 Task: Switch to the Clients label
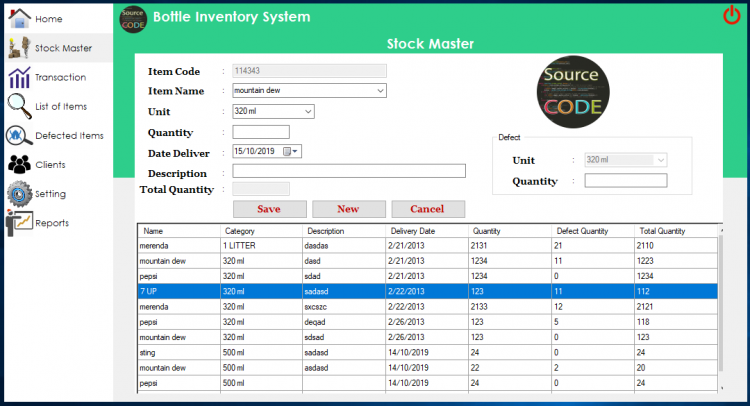pos(50,165)
